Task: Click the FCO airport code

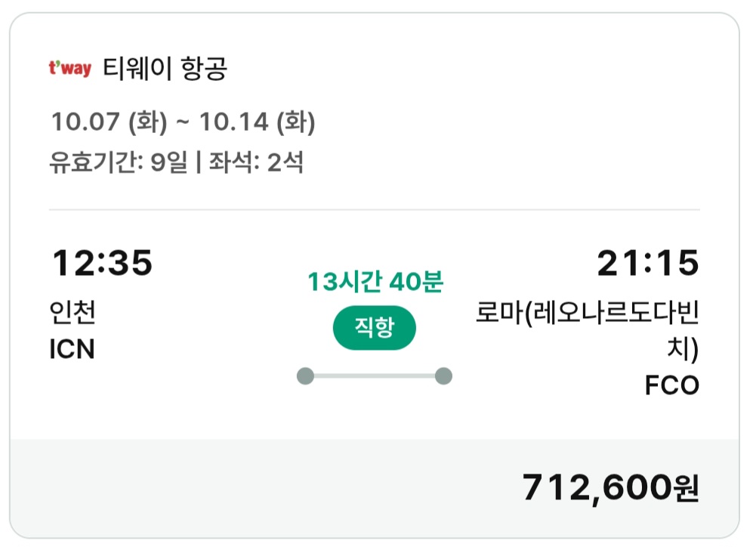Action: 672,386
